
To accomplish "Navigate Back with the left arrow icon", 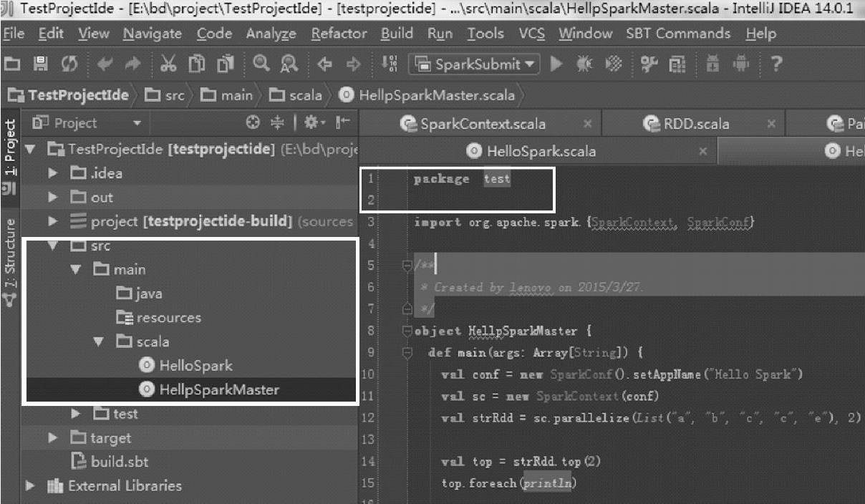I will (x=324, y=64).
